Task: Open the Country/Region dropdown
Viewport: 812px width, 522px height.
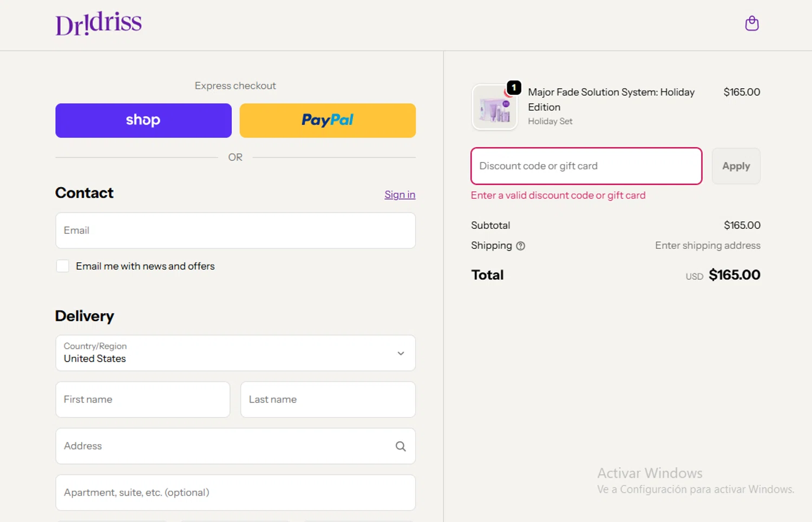Action: tap(235, 353)
